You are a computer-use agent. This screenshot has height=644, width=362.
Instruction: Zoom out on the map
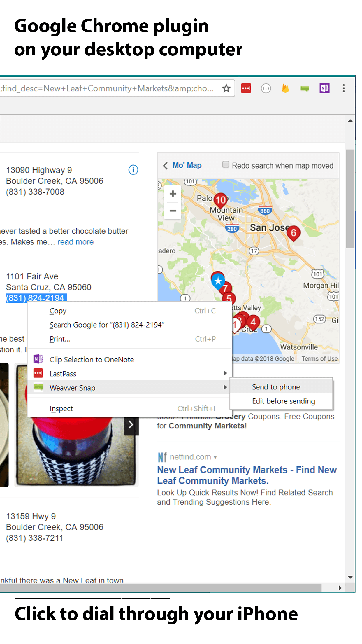(173, 211)
